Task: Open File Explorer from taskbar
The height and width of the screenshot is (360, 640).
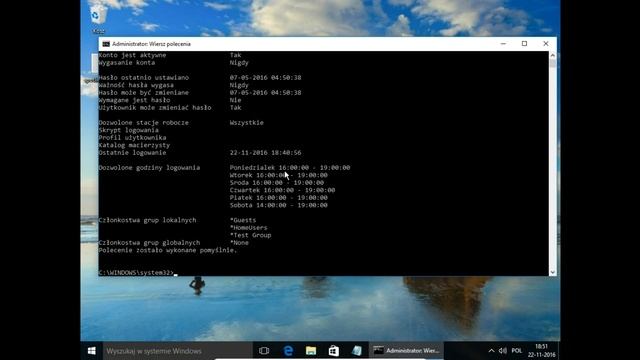Action: tap(311, 351)
